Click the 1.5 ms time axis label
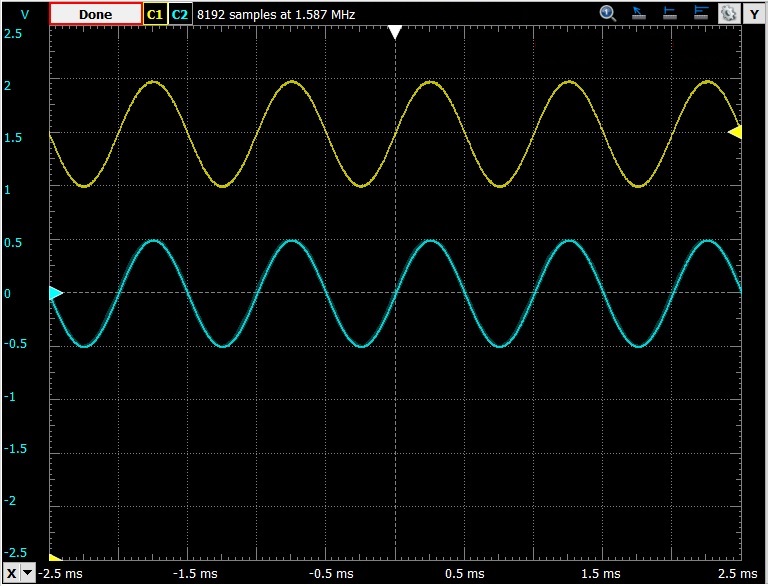 [x=600, y=573]
